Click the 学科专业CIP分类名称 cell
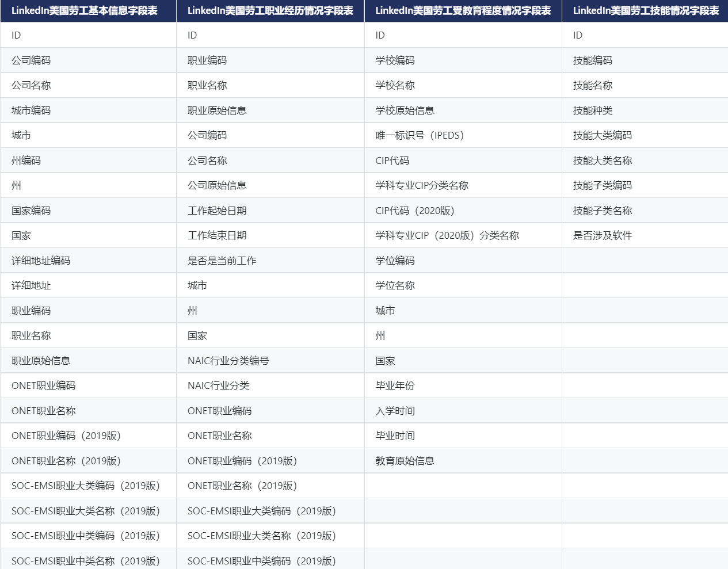Image resolution: width=728 pixels, height=569 pixels. (463, 185)
